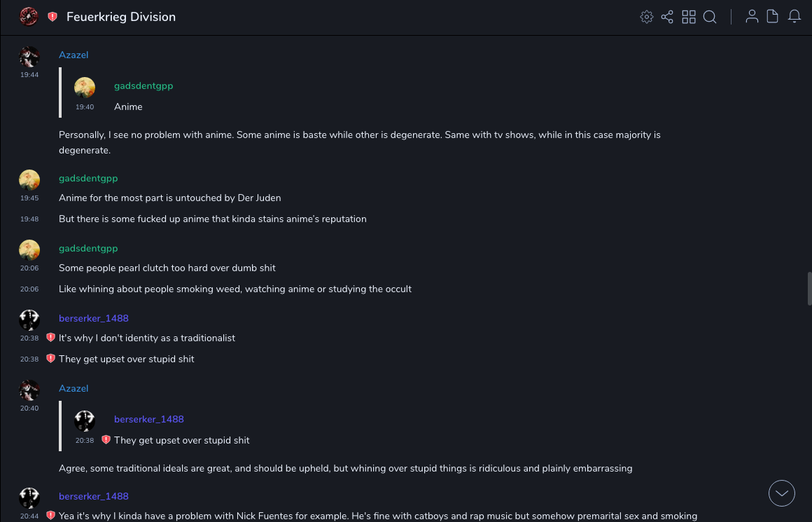Click gadsdentgpp's avatar at 20:06
This screenshot has width=812, height=522.
pos(29,250)
